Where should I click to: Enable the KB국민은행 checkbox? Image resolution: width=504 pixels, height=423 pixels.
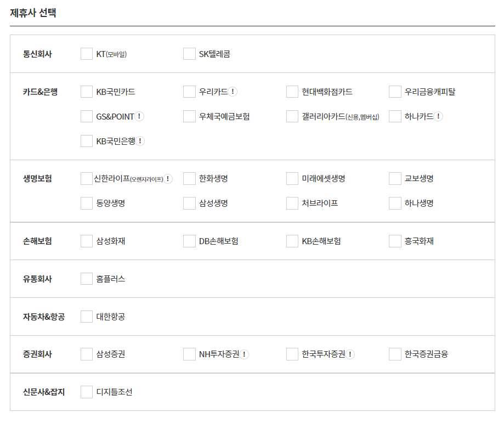(87, 141)
